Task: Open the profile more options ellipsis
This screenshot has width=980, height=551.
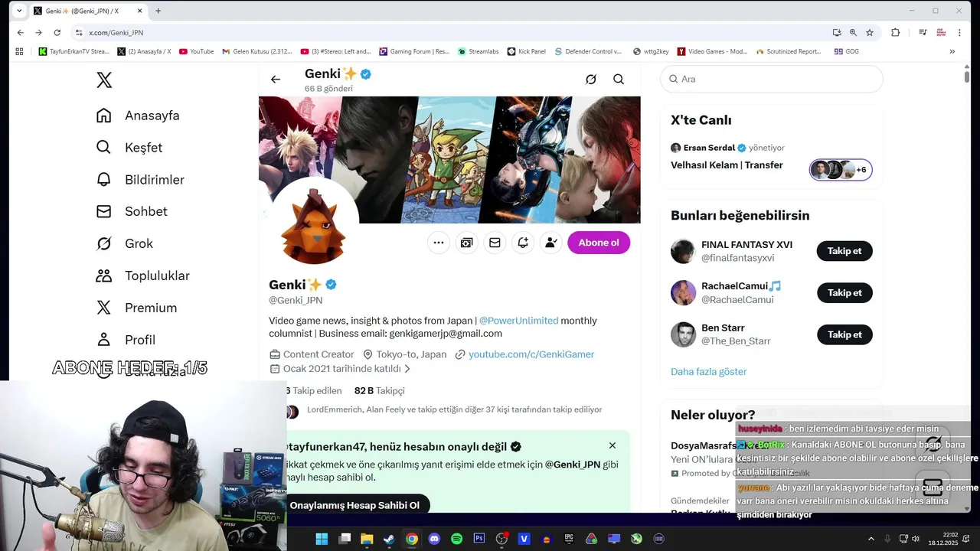Action: 439,243
